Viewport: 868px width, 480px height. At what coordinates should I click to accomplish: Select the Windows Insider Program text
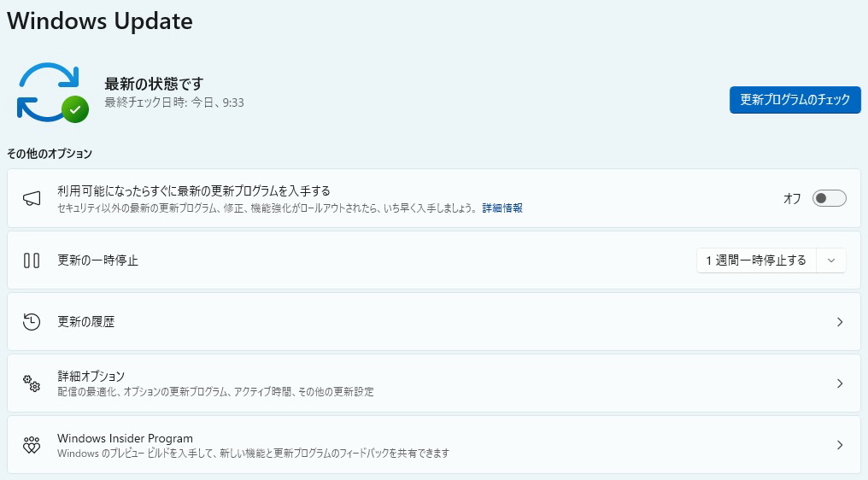125,438
